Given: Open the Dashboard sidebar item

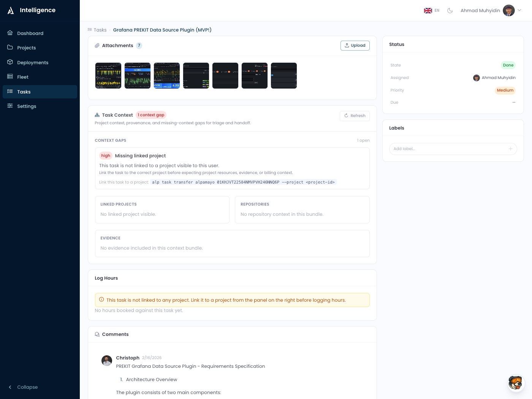Looking at the screenshot, I should (x=40, y=33).
